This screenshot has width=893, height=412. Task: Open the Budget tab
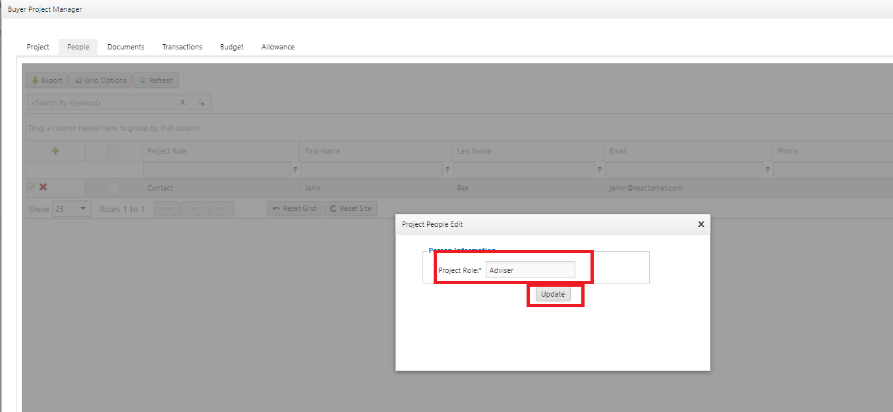(x=231, y=47)
